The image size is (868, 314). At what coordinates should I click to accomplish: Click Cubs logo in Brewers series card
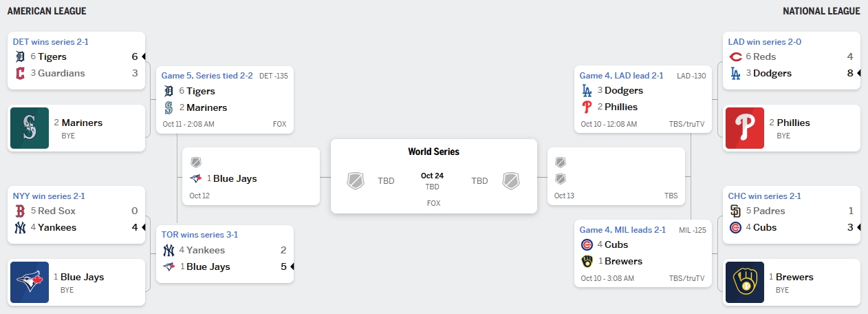coord(587,244)
